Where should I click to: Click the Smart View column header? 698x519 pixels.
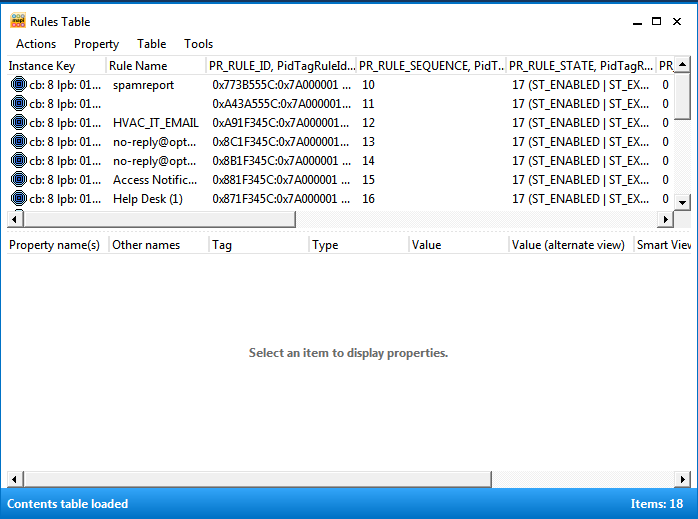663,245
